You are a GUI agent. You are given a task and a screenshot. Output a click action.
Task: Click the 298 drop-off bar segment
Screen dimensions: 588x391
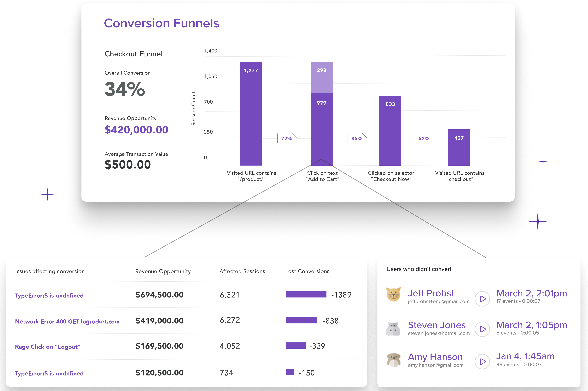(321, 77)
